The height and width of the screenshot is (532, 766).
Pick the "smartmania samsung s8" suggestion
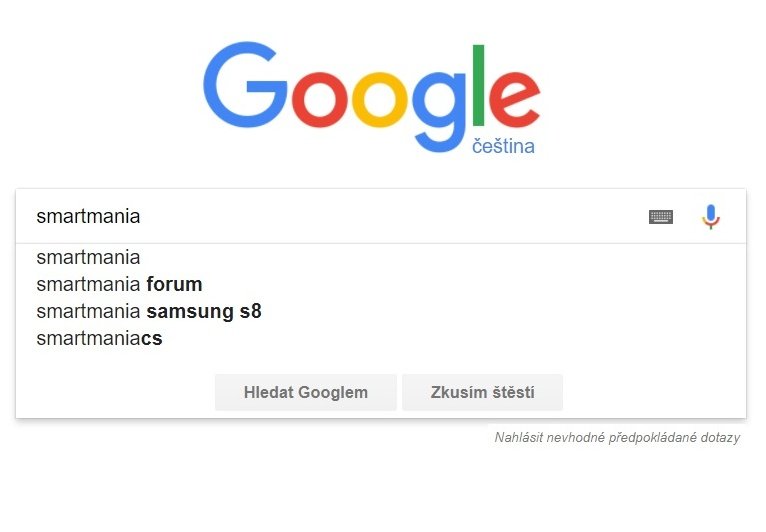(381, 311)
